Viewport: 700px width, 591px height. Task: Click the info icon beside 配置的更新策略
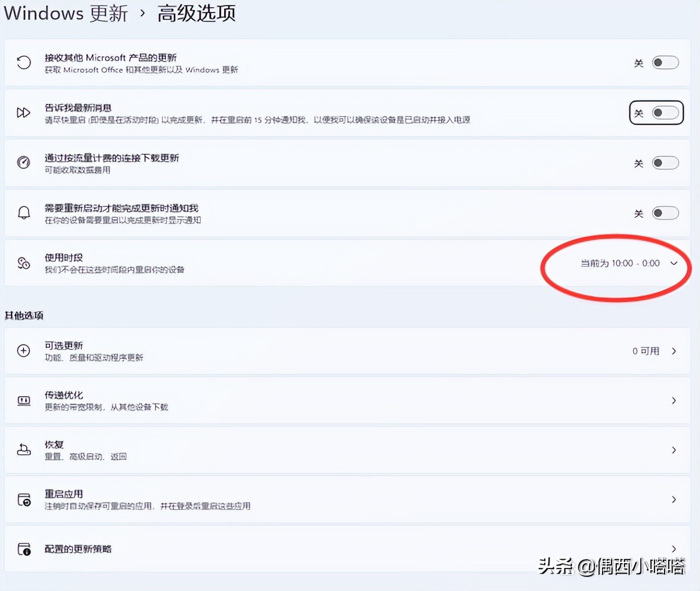(24, 549)
